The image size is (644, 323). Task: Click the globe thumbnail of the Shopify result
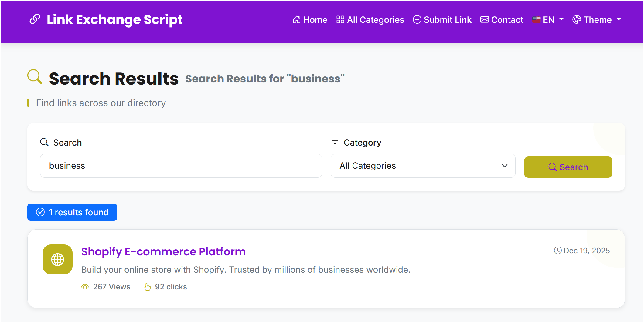(x=57, y=259)
